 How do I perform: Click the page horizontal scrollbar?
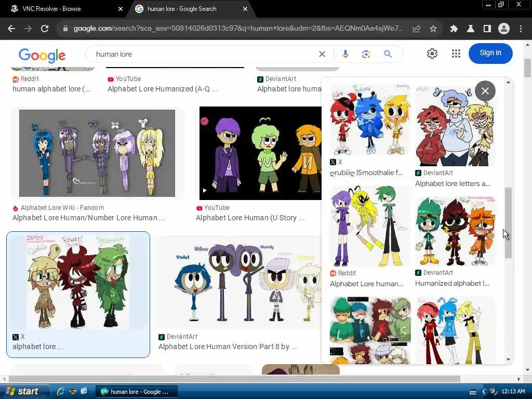[234, 379]
